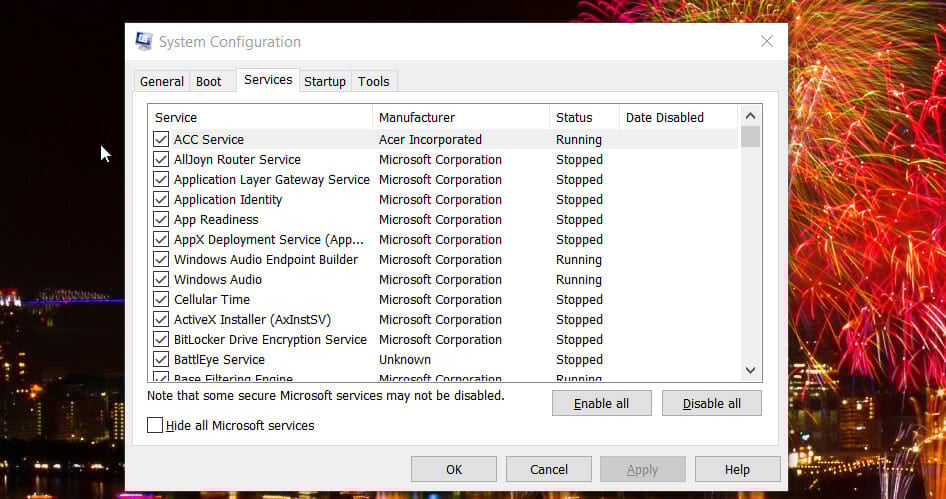Image resolution: width=946 pixels, height=499 pixels.
Task: Uncheck the App Readiness checkbox
Action: (x=160, y=219)
